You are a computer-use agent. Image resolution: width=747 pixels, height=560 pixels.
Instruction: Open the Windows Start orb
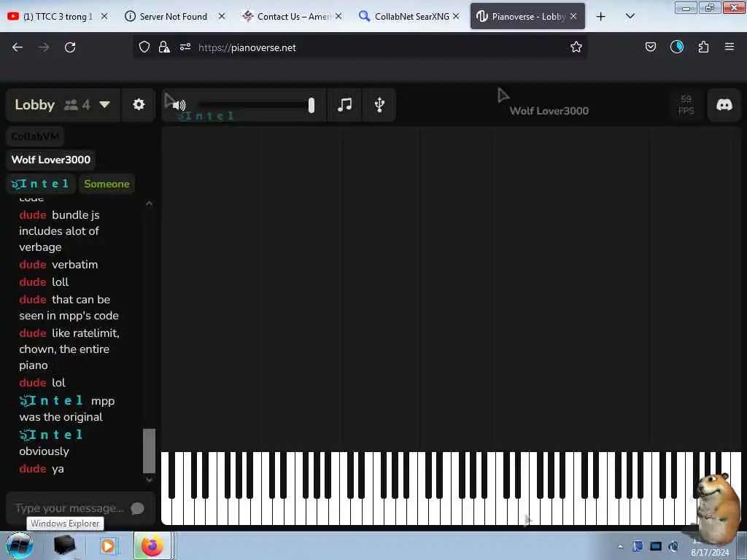pyautogui.click(x=20, y=545)
